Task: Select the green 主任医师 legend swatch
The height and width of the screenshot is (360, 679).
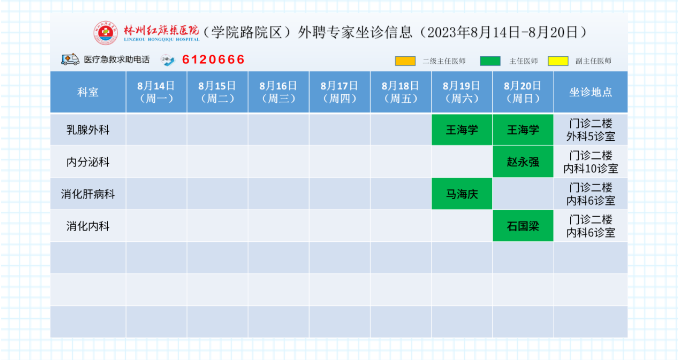Action: (490, 61)
